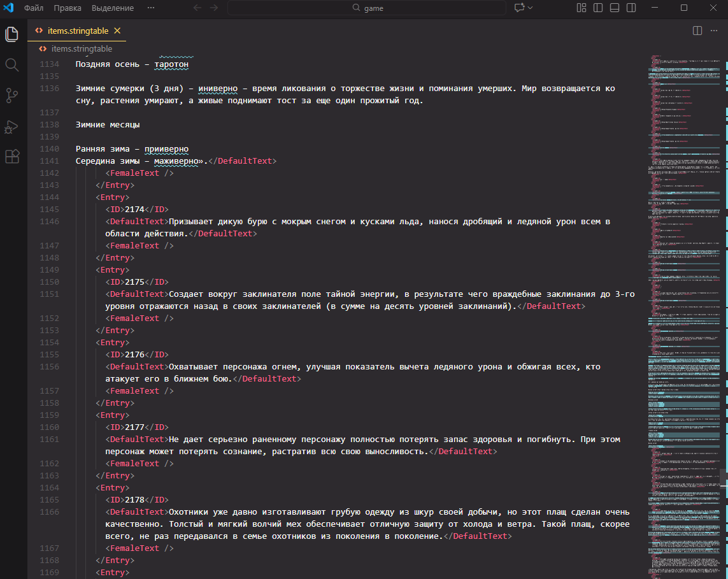Image resolution: width=728 pixels, height=579 pixels.
Task: Toggle the secondary side bar
Action: point(631,8)
